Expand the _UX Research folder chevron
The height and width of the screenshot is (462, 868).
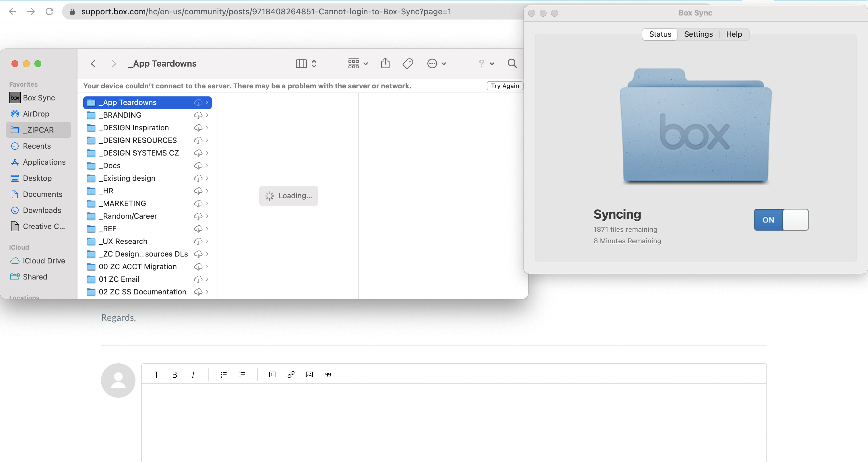tap(207, 241)
